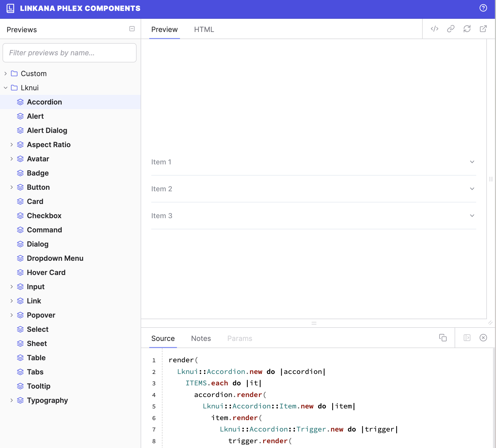Refresh the preview with reload icon
Screen dimensions: 496x448
[467, 29]
